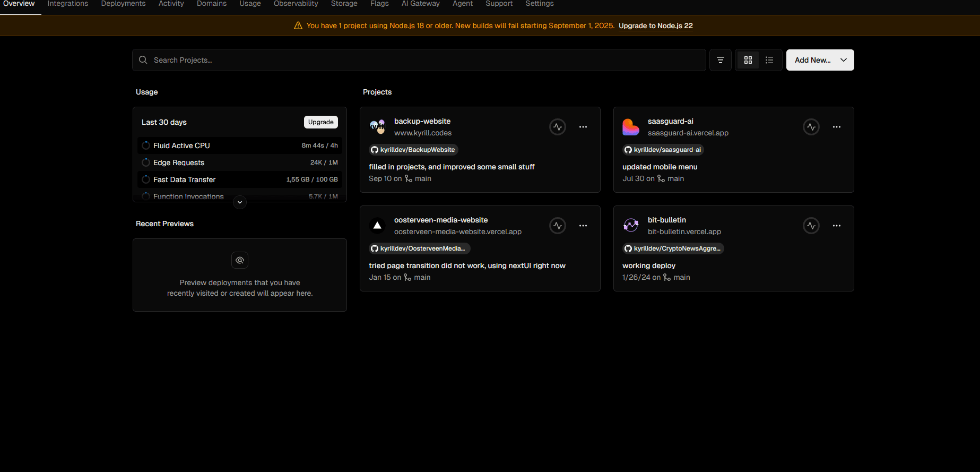This screenshot has width=980, height=472.
Task: Open activity icon for backup-website project
Action: click(558, 127)
